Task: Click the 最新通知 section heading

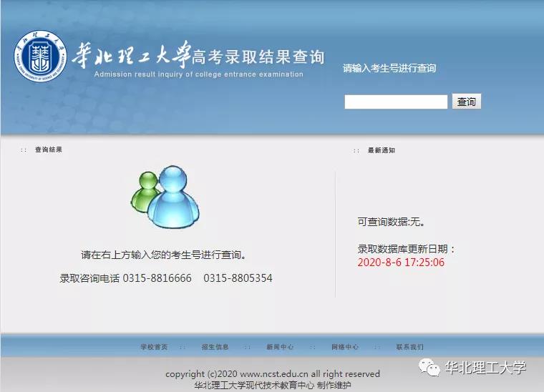Action: (381, 150)
